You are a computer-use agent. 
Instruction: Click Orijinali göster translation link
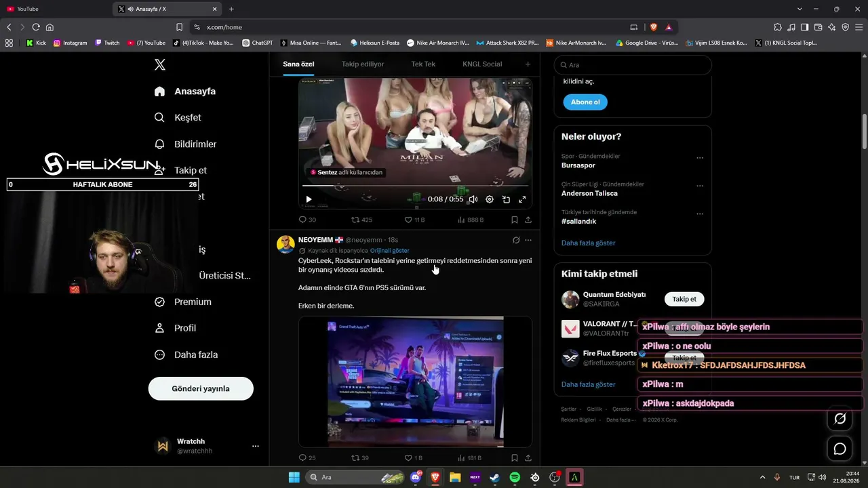coord(389,251)
